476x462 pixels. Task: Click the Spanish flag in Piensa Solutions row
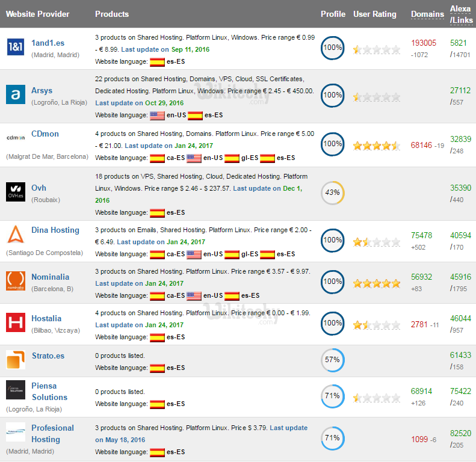tap(157, 404)
